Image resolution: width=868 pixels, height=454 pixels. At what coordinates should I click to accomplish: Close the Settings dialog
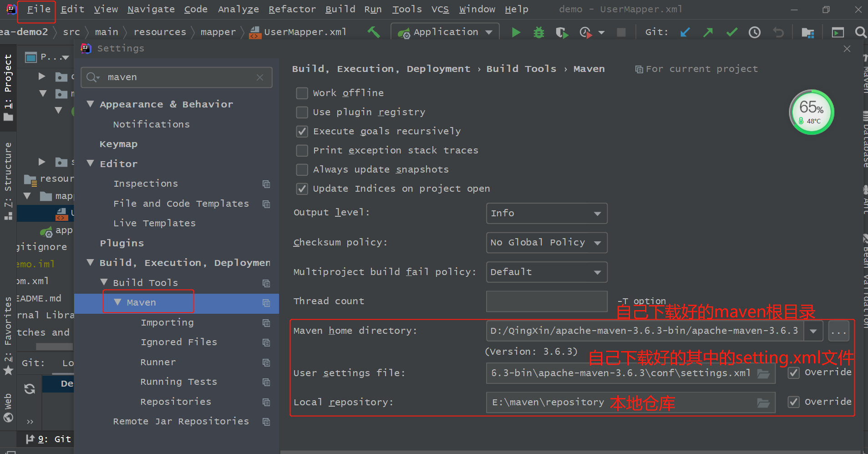(x=847, y=49)
